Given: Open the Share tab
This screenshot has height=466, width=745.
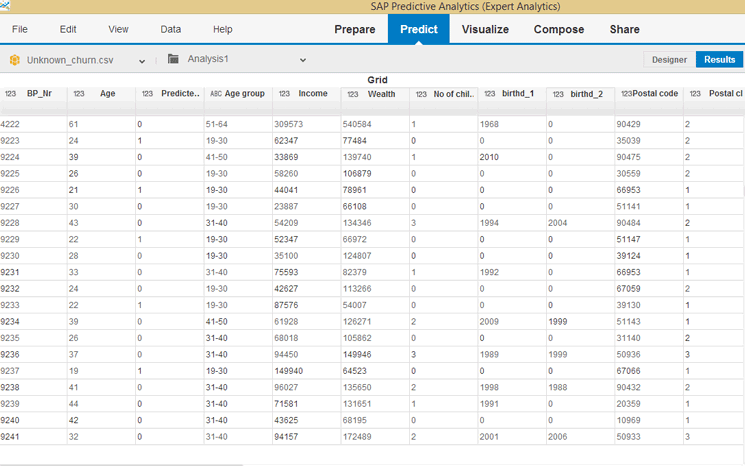Looking at the screenshot, I should pyautogui.click(x=624, y=29).
